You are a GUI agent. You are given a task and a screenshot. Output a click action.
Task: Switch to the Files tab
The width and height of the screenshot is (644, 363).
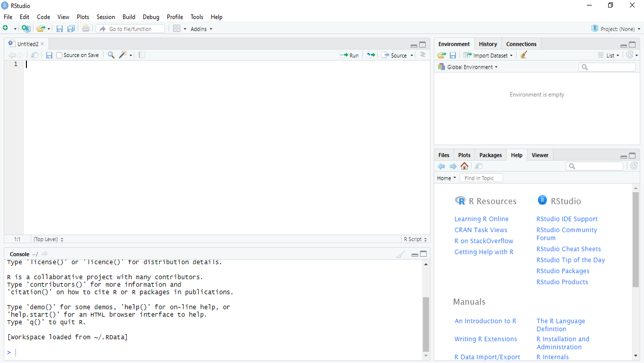tap(444, 155)
